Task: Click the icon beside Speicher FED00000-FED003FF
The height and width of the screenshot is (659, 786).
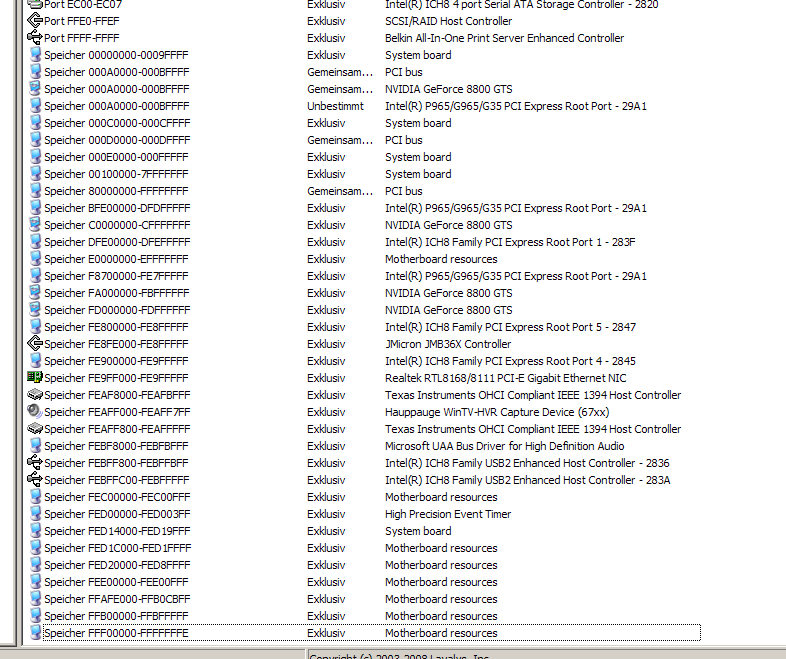Action: [x=36, y=514]
